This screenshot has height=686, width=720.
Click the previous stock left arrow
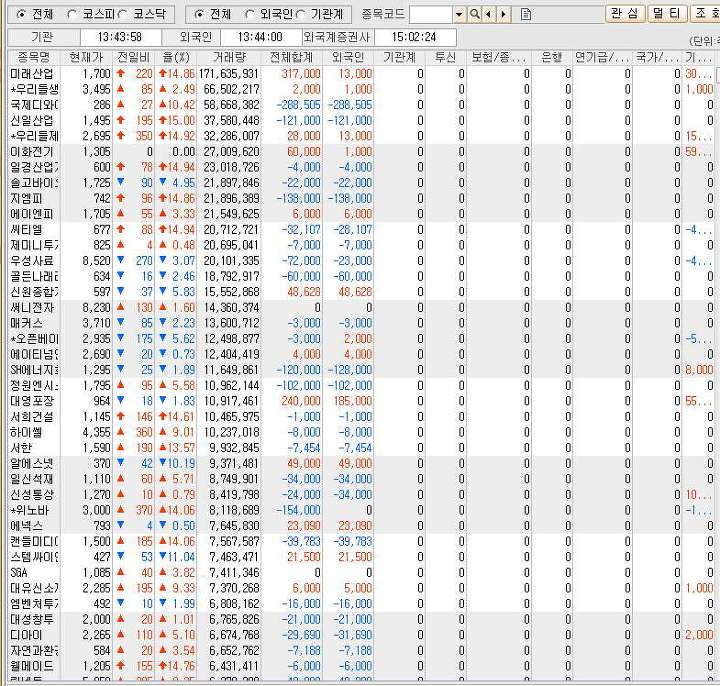tap(488, 15)
